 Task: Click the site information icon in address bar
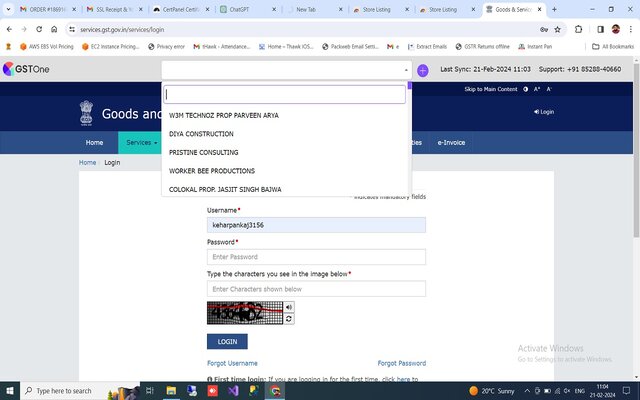[72, 29]
